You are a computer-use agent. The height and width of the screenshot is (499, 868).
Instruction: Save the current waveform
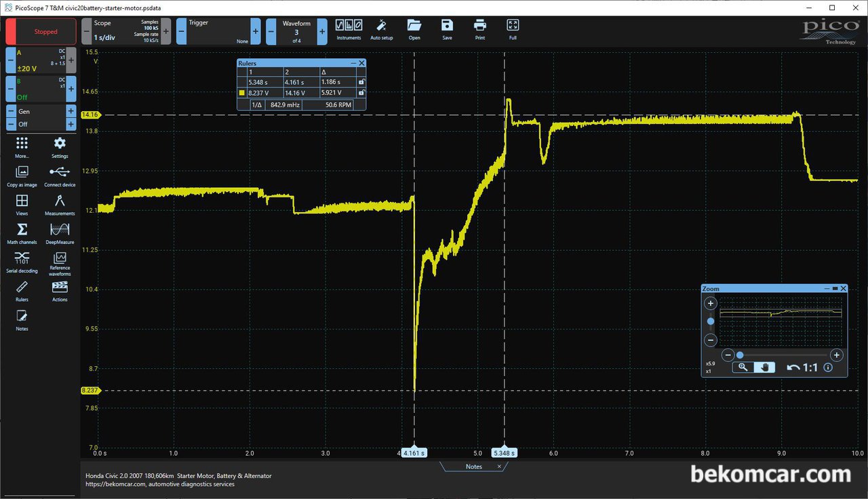[x=447, y=29]
